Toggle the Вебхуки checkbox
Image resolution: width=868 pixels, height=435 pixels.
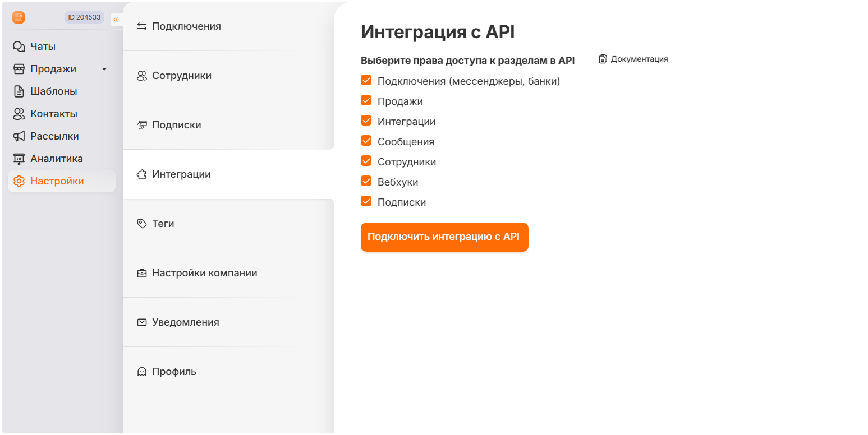coord(366,182)
